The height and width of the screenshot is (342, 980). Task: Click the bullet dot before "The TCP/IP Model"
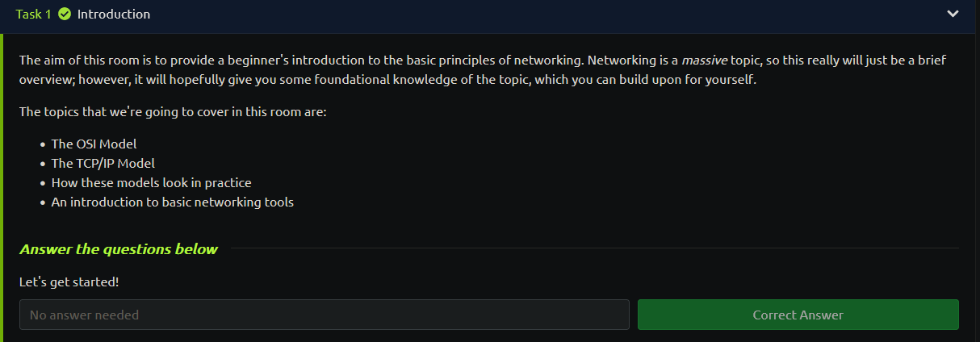click(42, 164)
